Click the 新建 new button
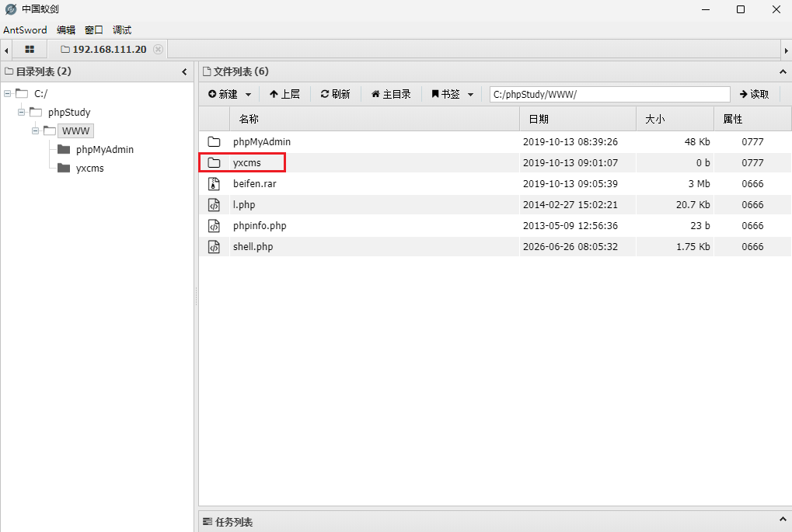This screenshot has width=792, height=532. click(x=223, y=95)
